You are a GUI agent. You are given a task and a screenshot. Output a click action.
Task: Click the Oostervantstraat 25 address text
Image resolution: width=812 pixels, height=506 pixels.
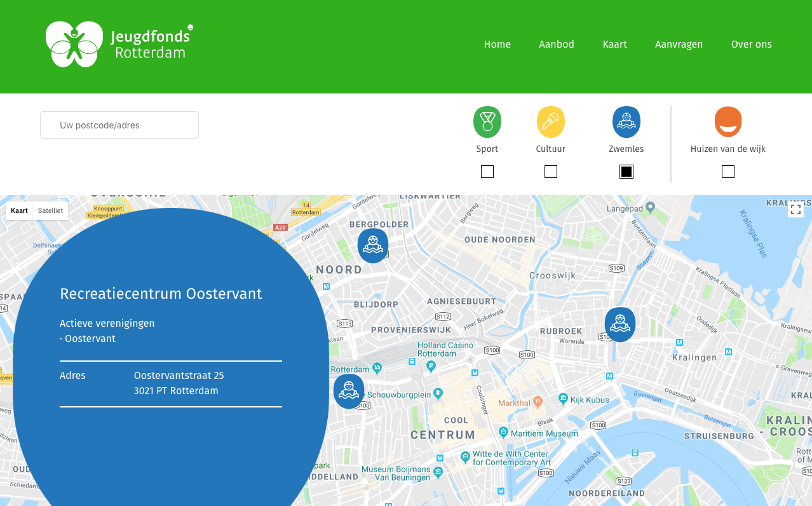tap(179, 376)
